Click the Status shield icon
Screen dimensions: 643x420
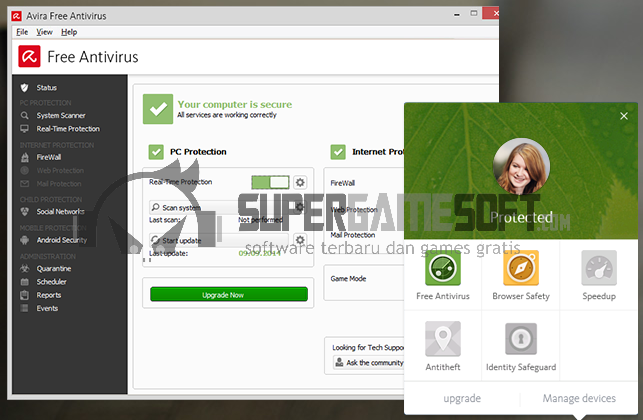pyautogui.click(x=25, y=87)
